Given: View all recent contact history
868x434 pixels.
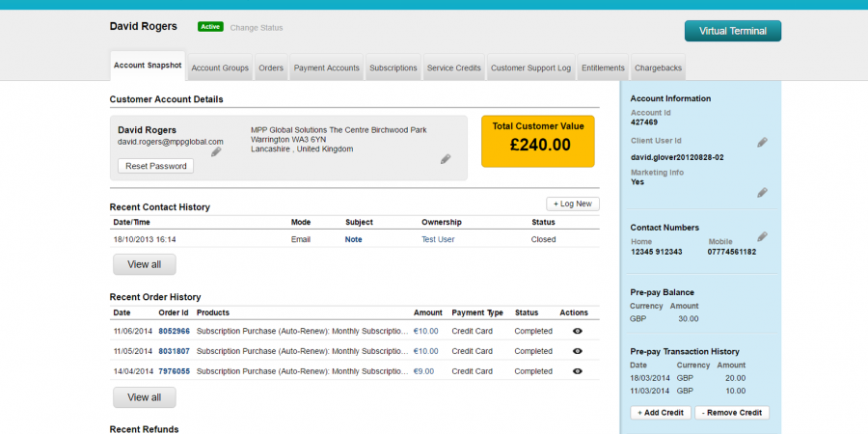Looking at the screenshot, I should click(144, 264).
